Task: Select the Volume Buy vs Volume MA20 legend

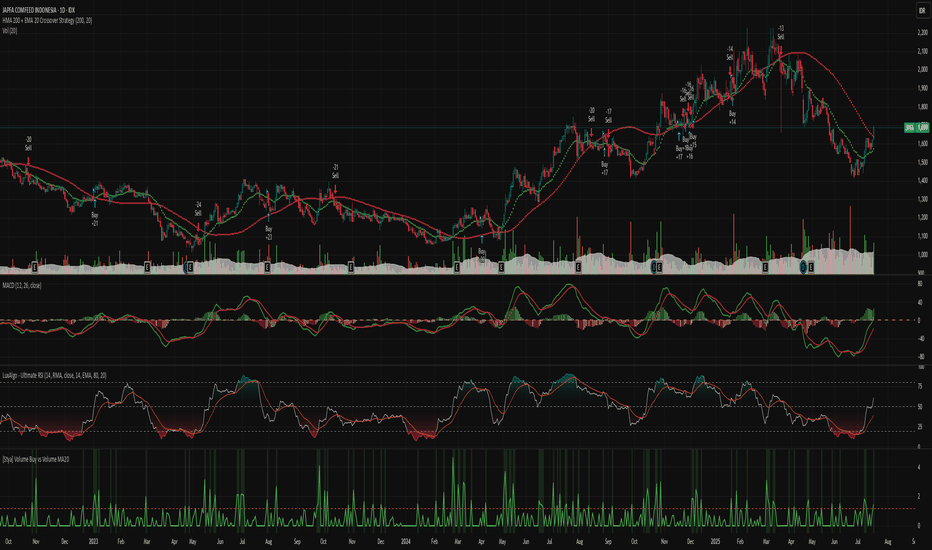Action: click(36, 459)
